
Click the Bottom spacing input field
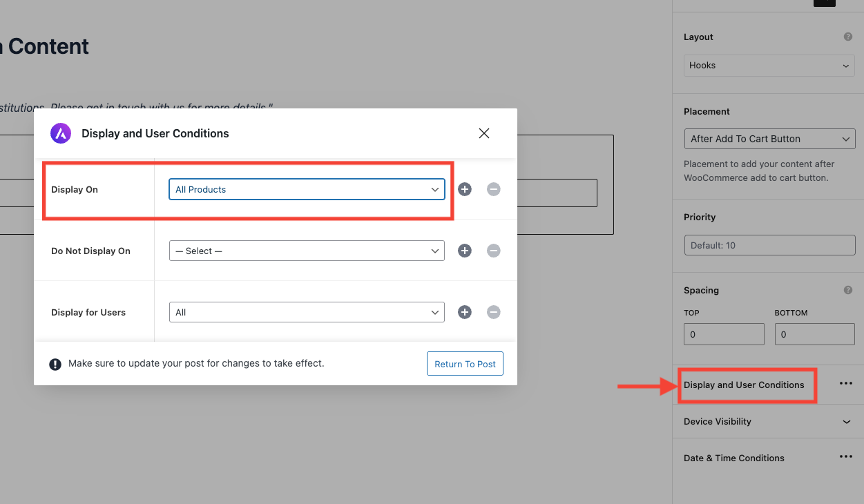(x=814, y=334)
